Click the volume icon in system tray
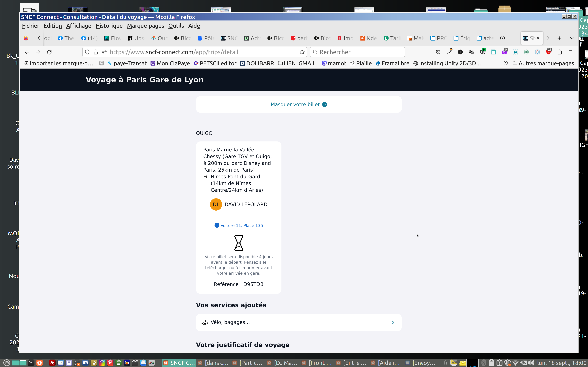 (531, 363)
